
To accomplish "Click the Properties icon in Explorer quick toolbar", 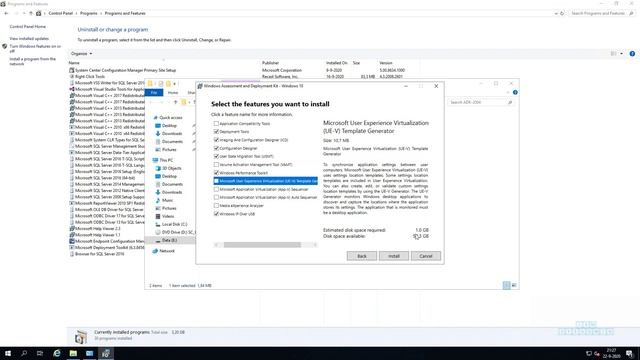I will tap(160, 84).
